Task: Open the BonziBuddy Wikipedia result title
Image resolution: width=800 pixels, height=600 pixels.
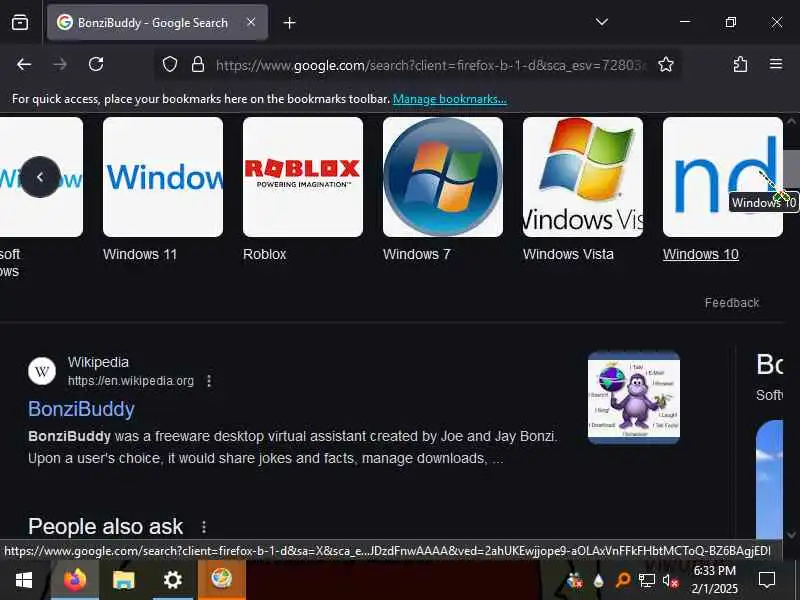Action: point(81,409)
